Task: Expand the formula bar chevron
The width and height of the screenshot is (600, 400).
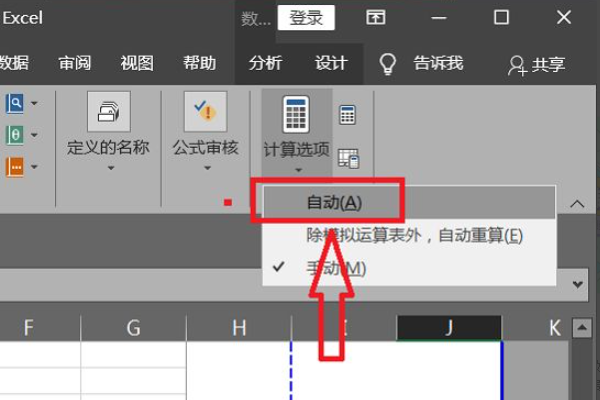Action: pyautogui.click(x=578, y=284)
